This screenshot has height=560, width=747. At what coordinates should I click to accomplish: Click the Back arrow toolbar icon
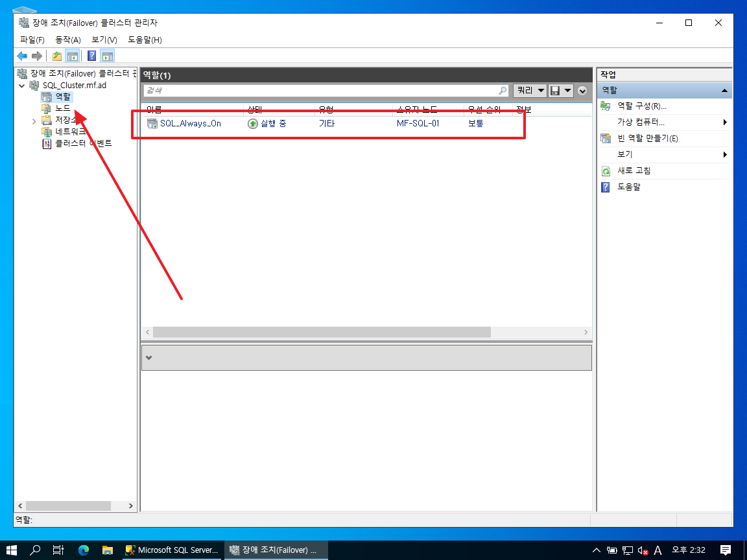pyautogui.click(x=22, y=56)
